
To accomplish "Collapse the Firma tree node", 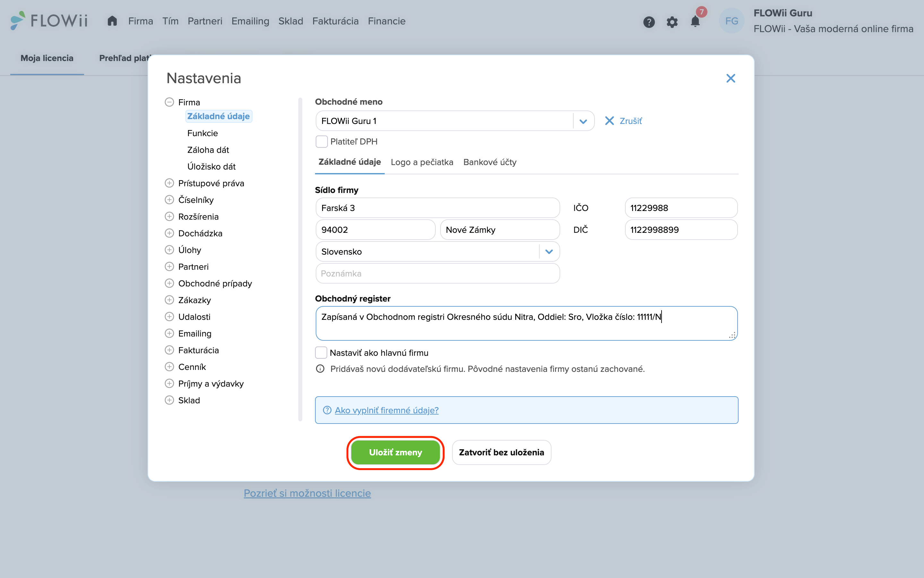I will click(169, 102).
